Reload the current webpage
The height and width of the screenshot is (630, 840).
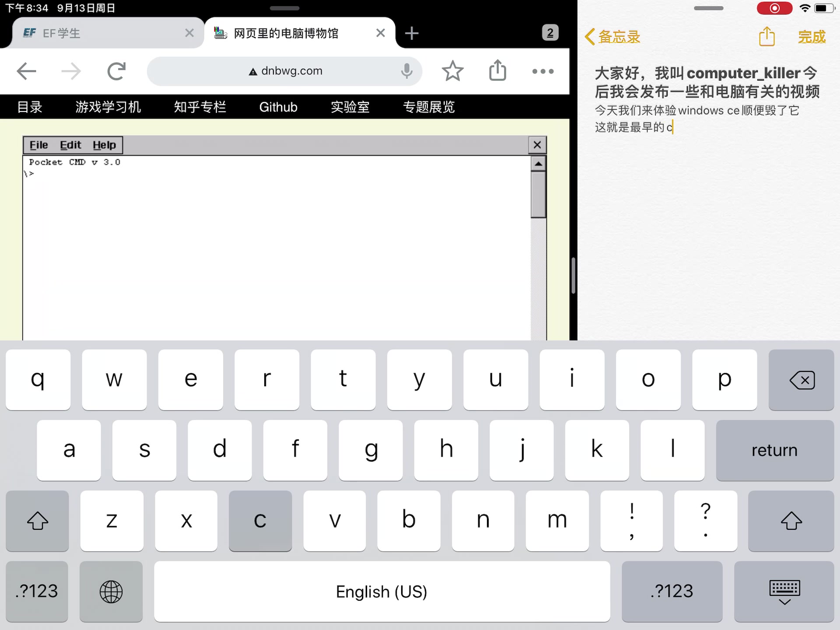coord(116,71)
